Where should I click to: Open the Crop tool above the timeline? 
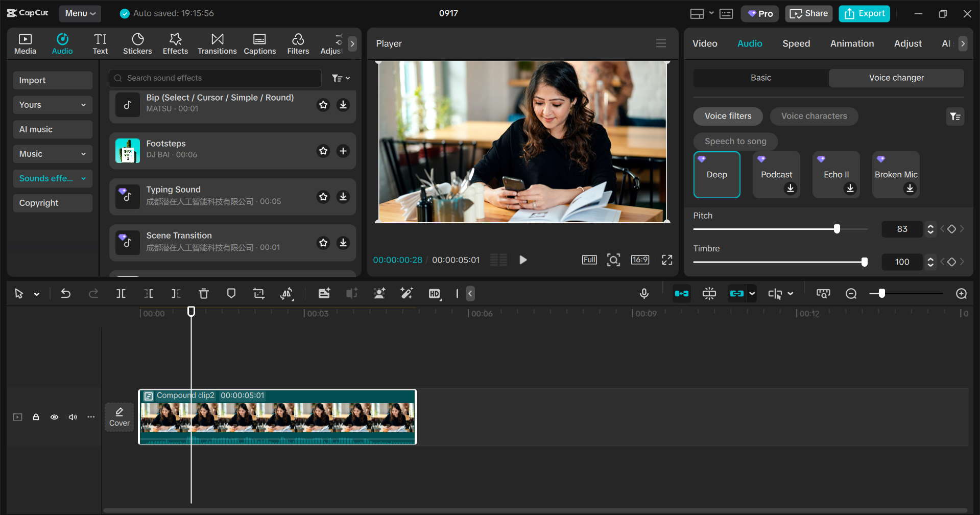click(258, 294)
